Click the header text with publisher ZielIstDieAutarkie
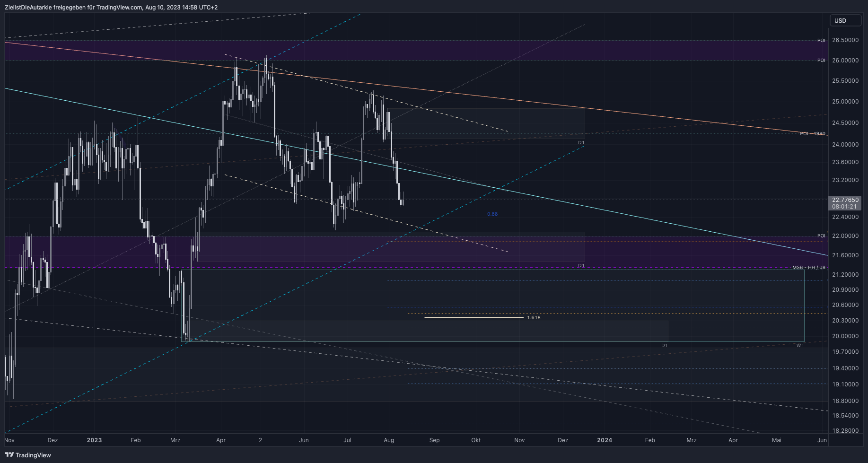Viewport: 868px width, 463px height. click(x=111, y=7)
